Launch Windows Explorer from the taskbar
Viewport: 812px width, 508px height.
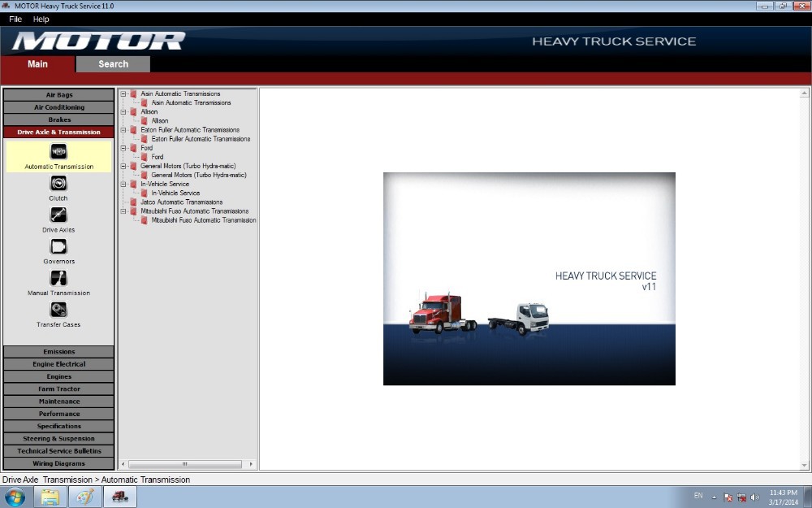(x=50, y=497)
